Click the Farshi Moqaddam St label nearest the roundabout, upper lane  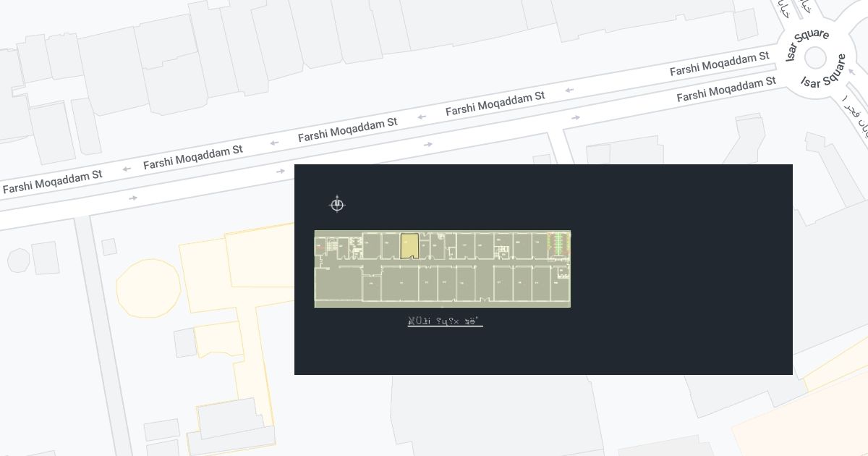point(719,64)
